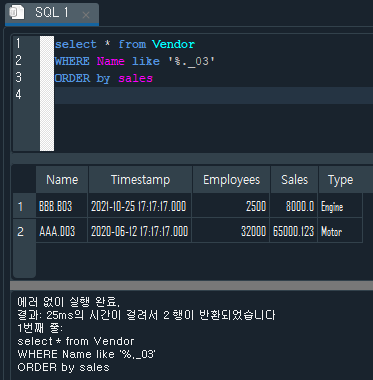Sort by the Sales column header
Viewport: 373px width, 380px height.
pyautogui.click(x=294, y=180)
